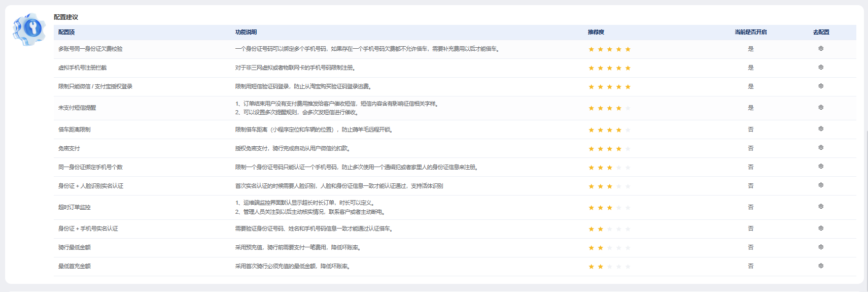
Task: Click the 配置建议 section title
Action: [x=66, y=17]
